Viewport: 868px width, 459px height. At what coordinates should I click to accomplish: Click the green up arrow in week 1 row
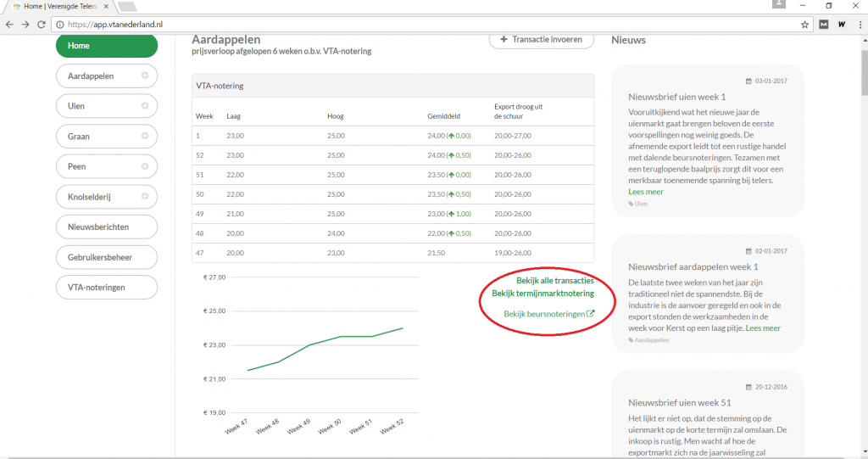451,136
